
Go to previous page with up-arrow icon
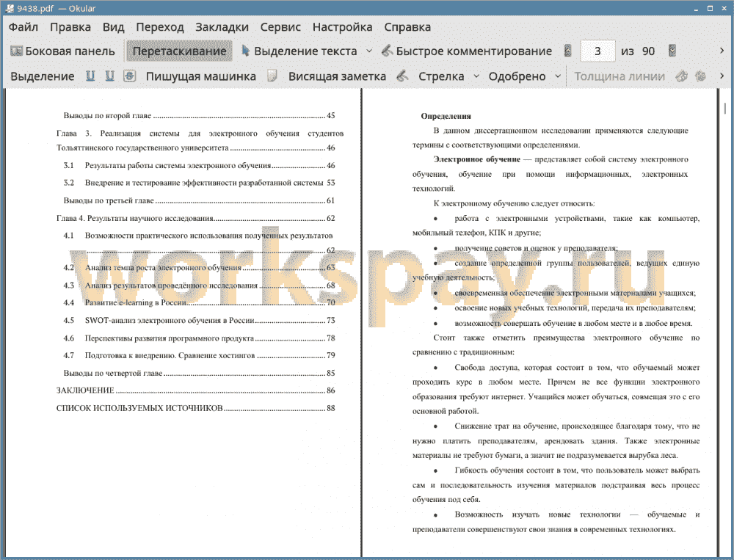(x=568, y=51)
